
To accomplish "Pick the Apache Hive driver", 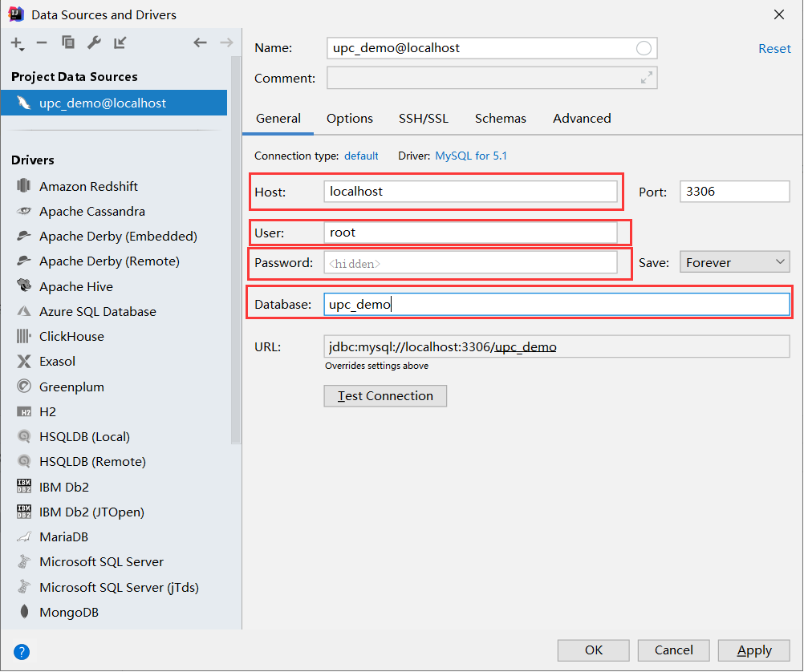I will click(x=76, y=286).
